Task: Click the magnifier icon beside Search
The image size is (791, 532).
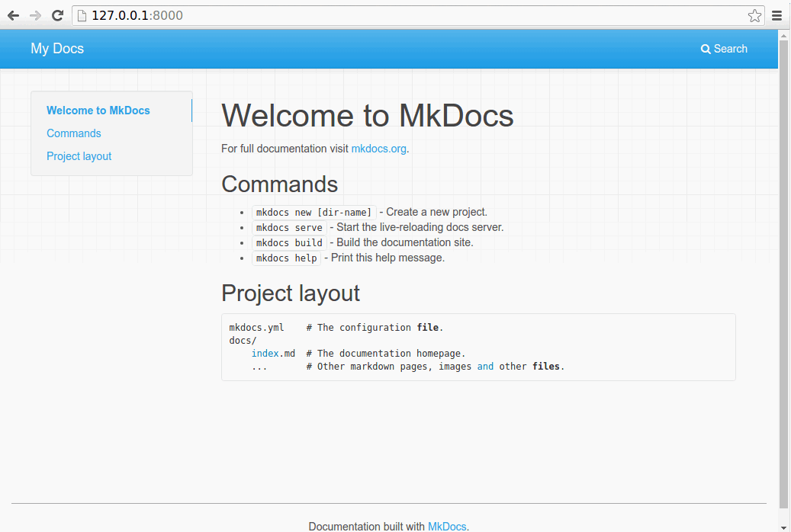Action: point(706,49)
